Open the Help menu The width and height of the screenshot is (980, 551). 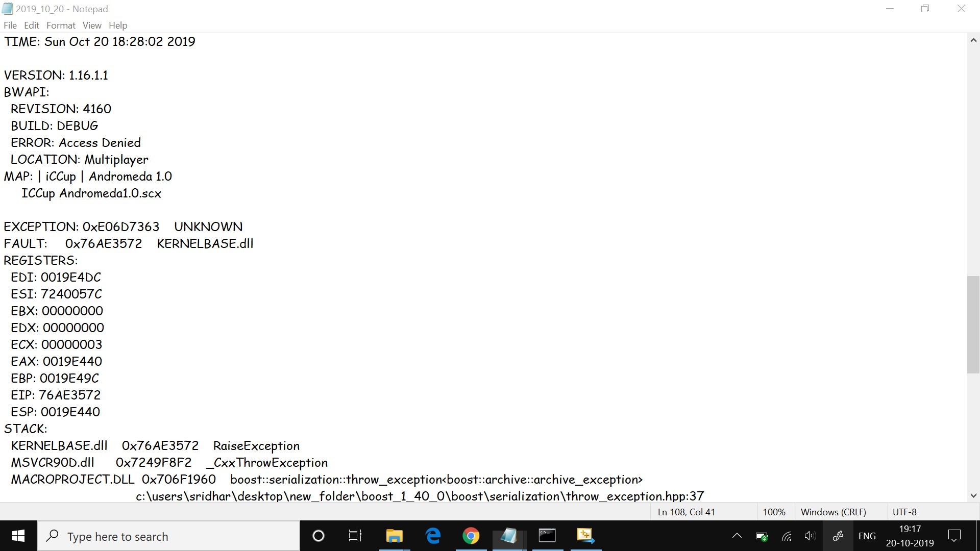(x=118, y=25)
